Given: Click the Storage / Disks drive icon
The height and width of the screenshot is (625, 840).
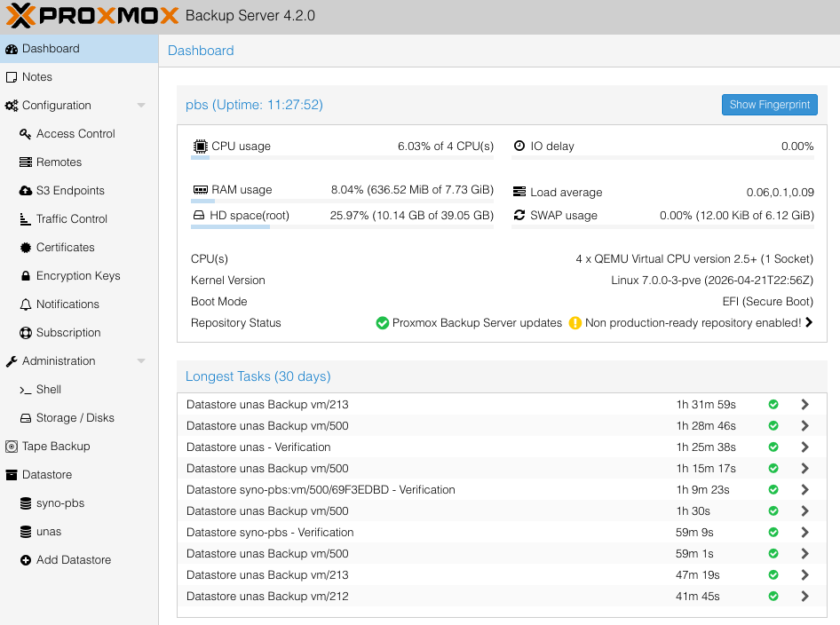Looking at the screenshot, I should [25, 418].
